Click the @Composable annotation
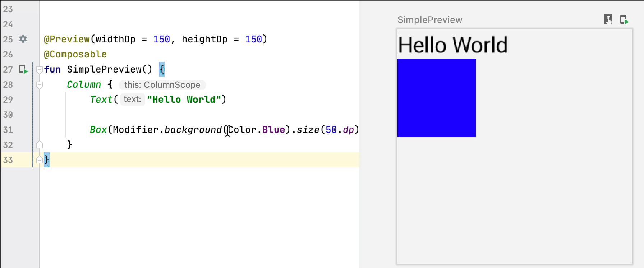The height and width of the screenshot is (268, 644). pyautogui.click(x=75, y=54)
